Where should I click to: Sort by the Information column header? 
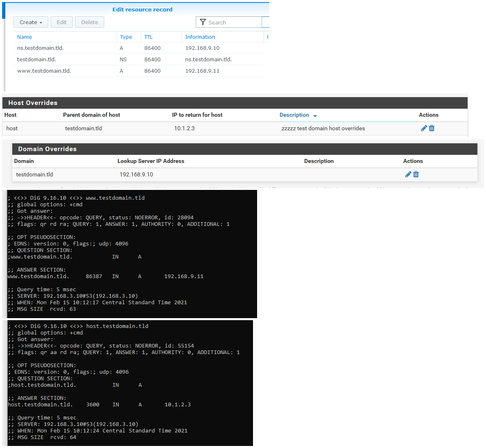point(200,37)
